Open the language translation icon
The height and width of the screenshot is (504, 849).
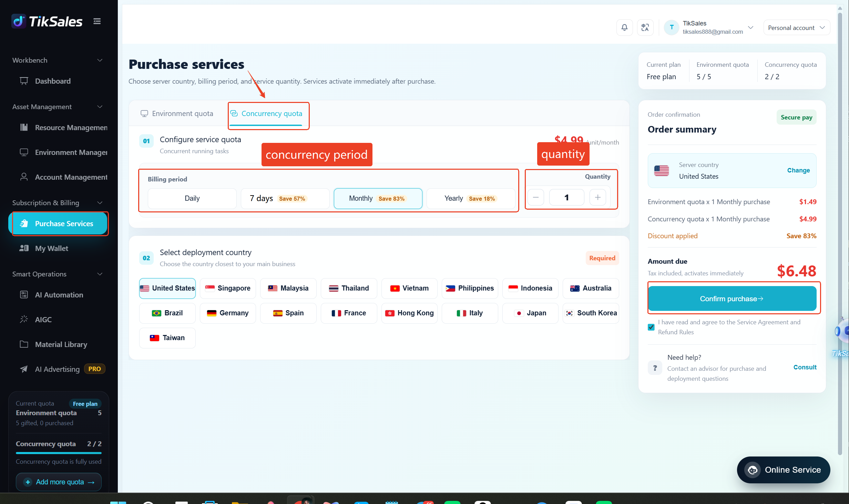click(x=645, y=28)
